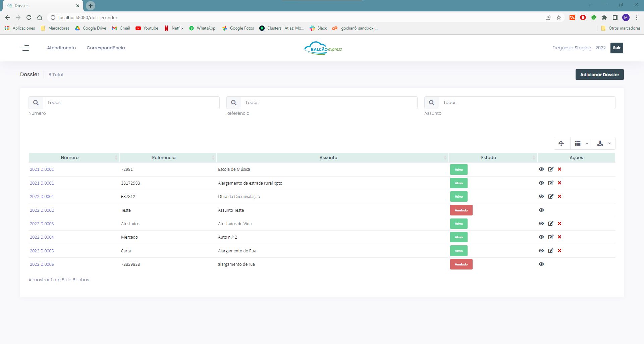Screen dimensions: 644x344
Task: Open dossier link 2022.D.0006
Action: [x=42, y=264]
